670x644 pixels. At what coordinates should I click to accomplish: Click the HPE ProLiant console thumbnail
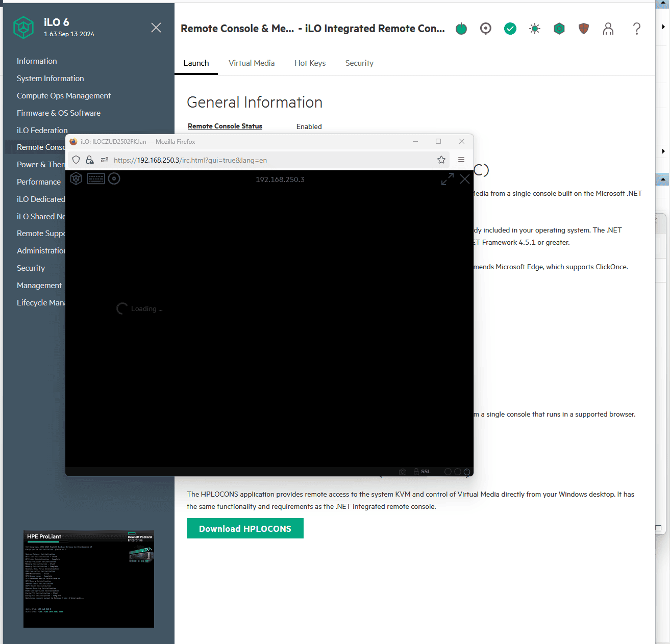pyautogui.click(x=89, y=579)
